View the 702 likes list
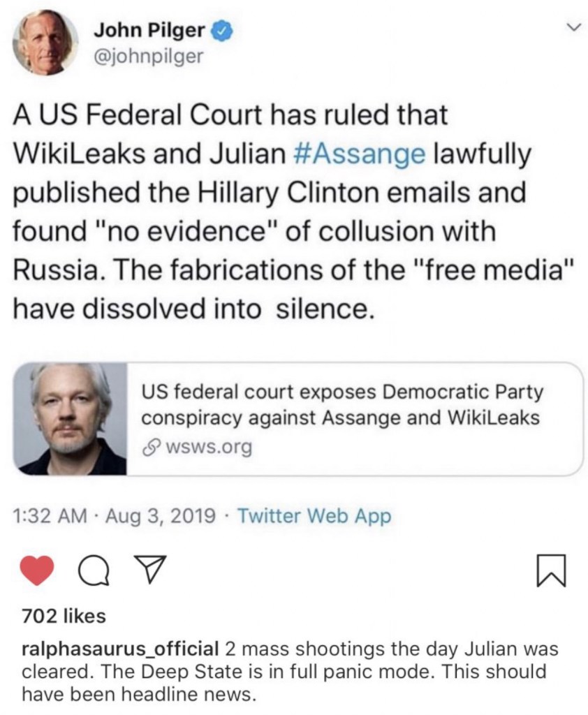The image size is (588, 715). tap(64, 616)
